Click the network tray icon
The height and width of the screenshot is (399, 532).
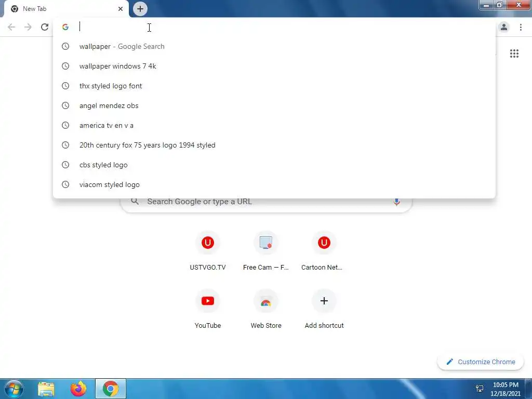480,389
